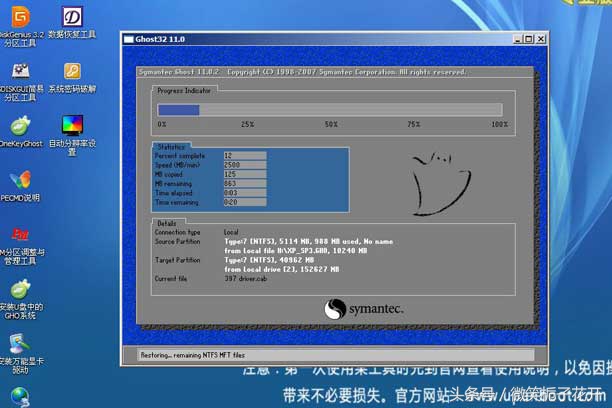
Task: Click the Connection type value Local
Action: [x=231, y=232]
